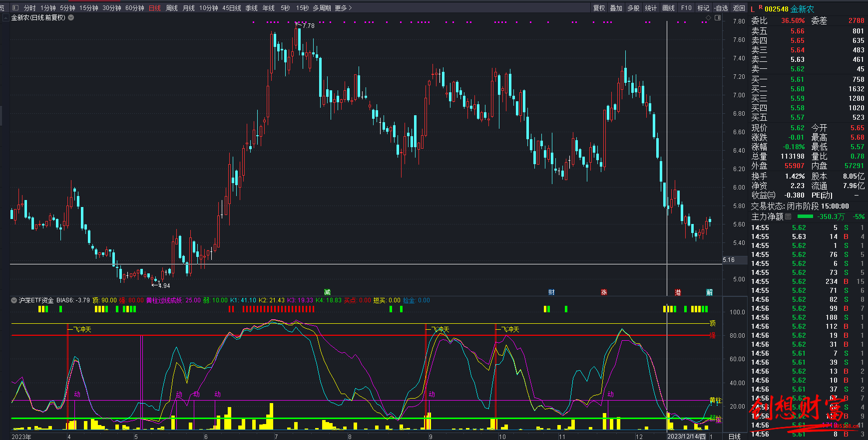Click the 日线 label on bottom axis
868x440 pixels.
(x=735, y=437)
